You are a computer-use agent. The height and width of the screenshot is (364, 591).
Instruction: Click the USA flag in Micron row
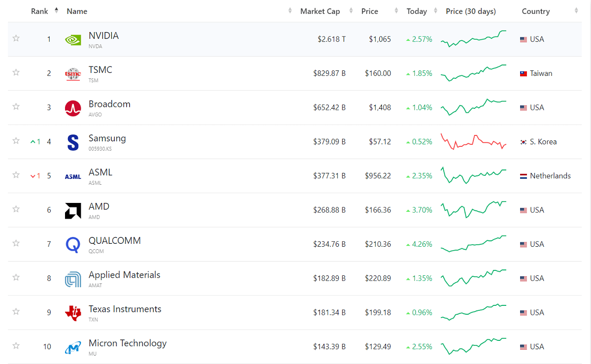click(524, 347)
